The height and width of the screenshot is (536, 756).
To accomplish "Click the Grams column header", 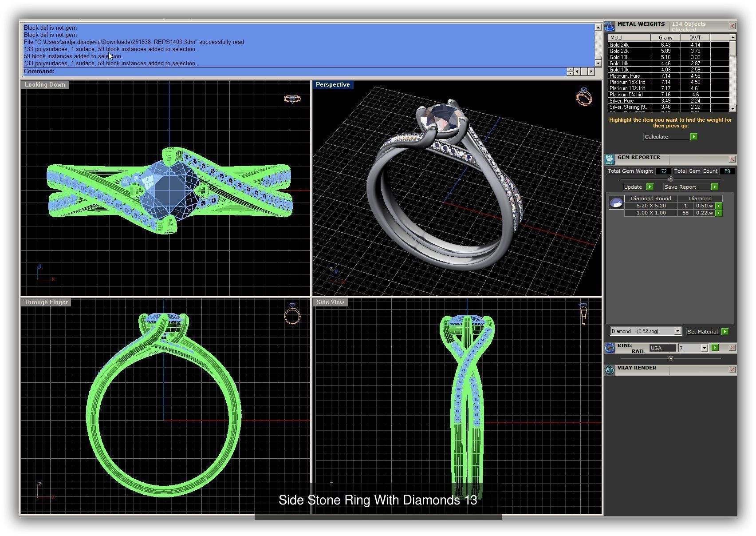I will click(665, 38).
